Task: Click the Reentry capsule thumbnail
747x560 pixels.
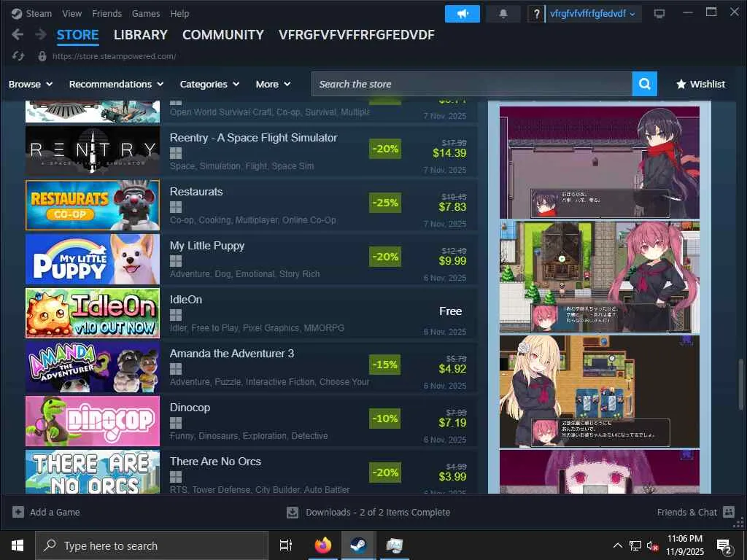Action: [x=93, y=151]
